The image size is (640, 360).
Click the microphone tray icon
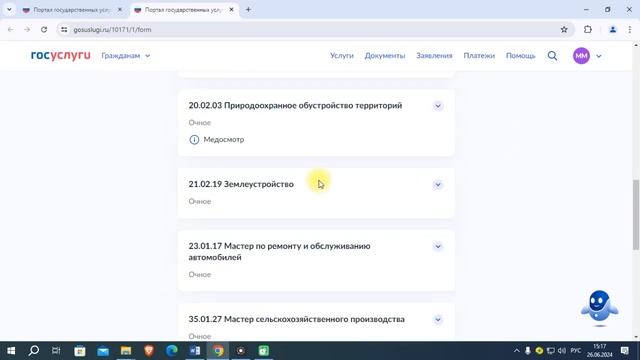(x=528, y=351)
